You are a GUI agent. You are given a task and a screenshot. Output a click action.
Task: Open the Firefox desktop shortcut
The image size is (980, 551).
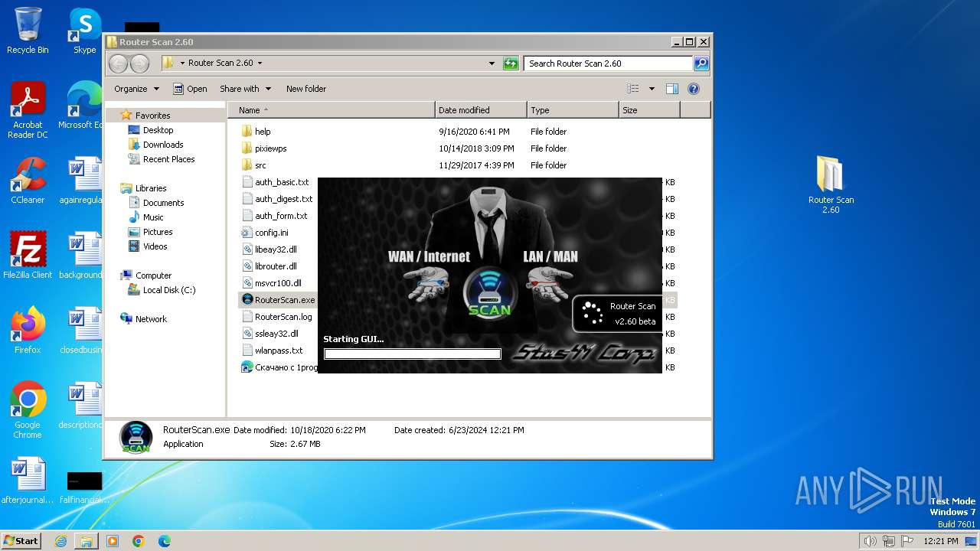coord(28,331)
